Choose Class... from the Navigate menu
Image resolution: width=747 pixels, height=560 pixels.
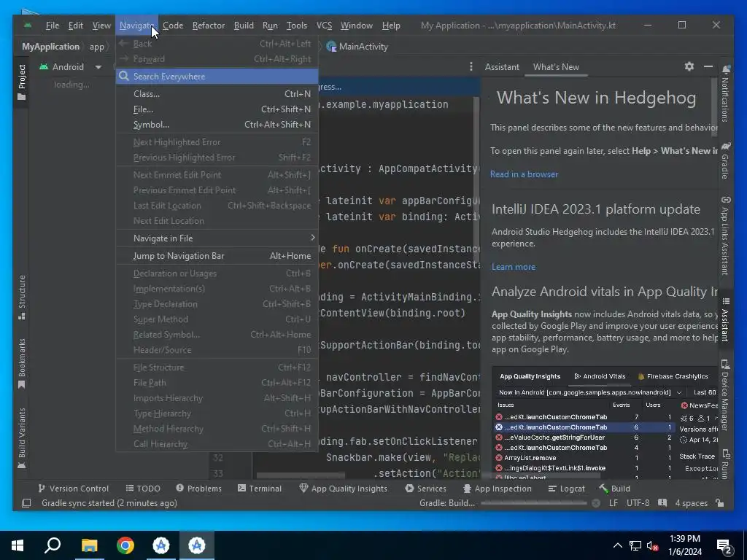(217, 94)
